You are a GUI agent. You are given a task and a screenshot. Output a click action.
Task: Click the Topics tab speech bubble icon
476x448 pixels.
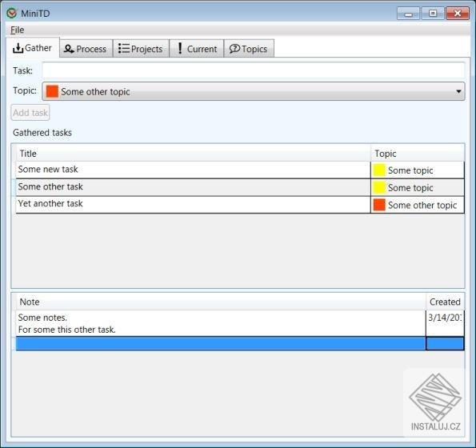click(x=234, y=49)
